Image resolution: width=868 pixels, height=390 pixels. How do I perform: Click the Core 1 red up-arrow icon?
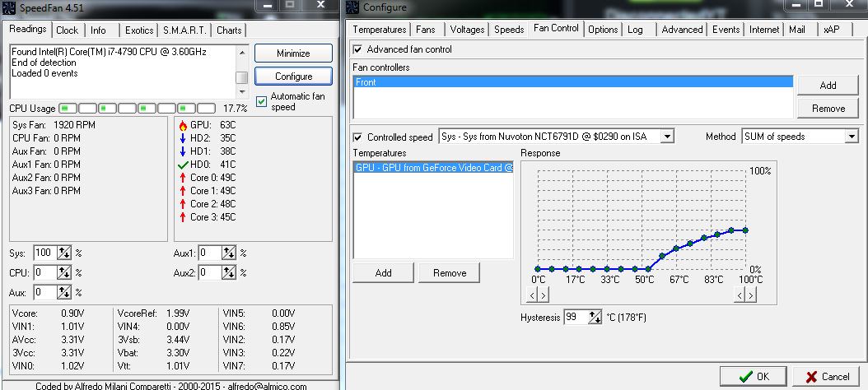(x=183, y=191)
